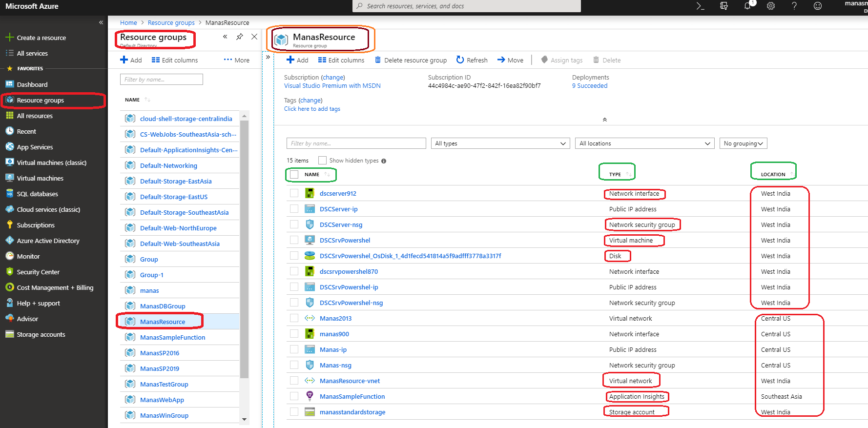The image size is (868, 428).
Task: Click in the top search resources field
Action: click(x=467, y=6)
